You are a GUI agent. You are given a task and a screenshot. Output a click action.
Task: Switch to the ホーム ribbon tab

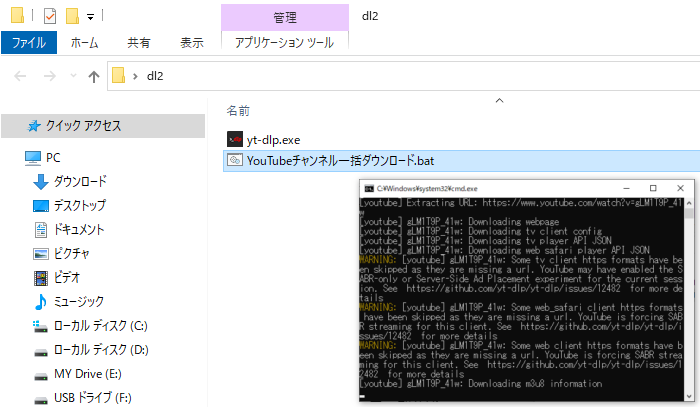[84, 42]
